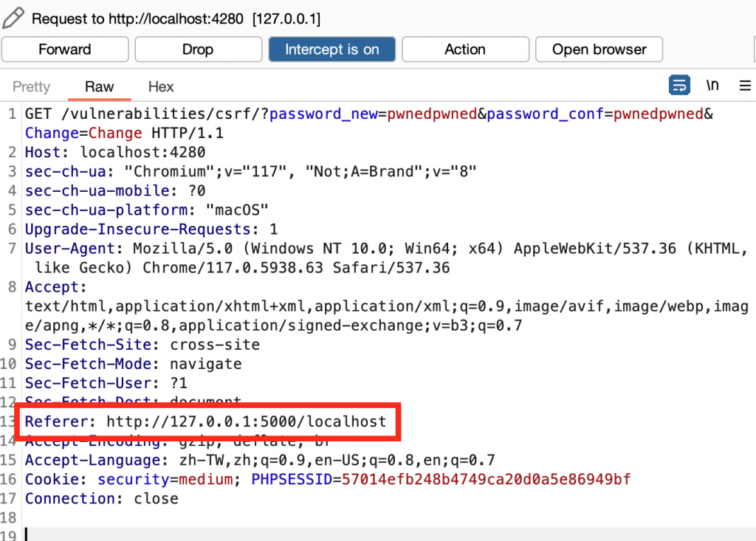Toggle the \n non-printable characters button

click(x=712, y=86)
